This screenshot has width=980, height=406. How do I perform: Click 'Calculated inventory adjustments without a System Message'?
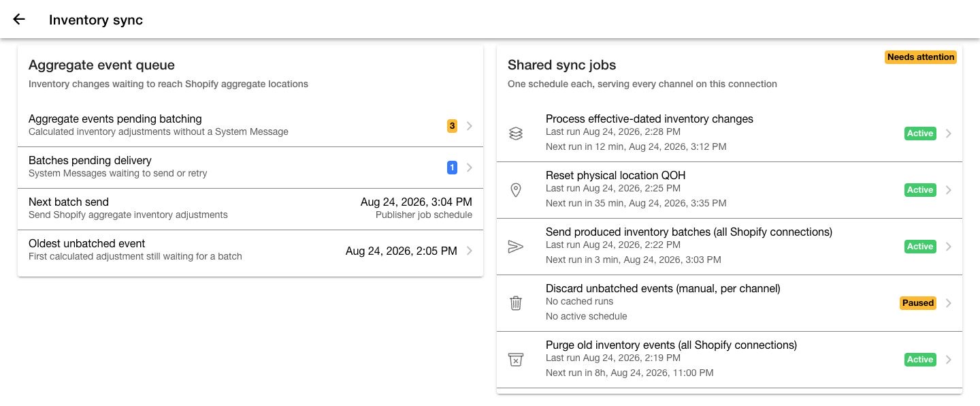[159, 131]
